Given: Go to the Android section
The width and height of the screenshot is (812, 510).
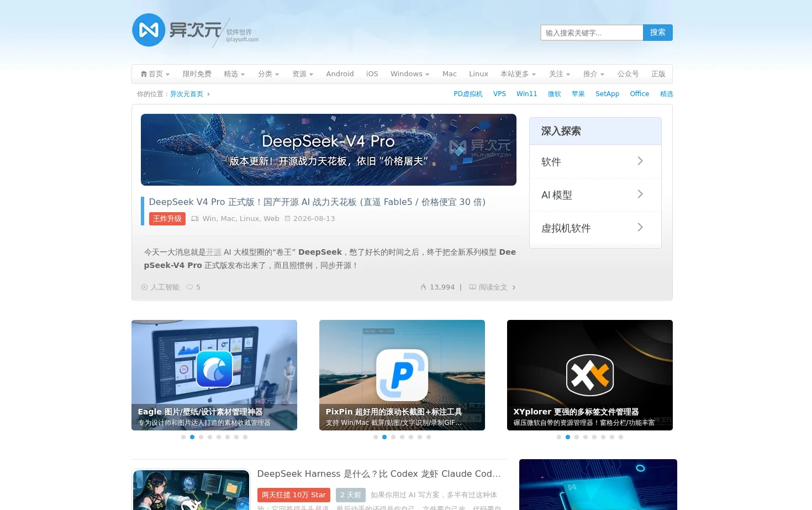Looking at the screenshot, I should (x=340, y=74).
